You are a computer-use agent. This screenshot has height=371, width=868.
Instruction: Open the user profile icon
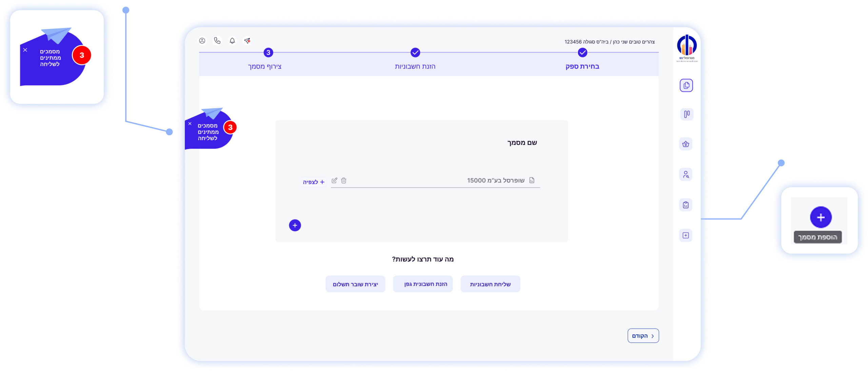point(202,41)
